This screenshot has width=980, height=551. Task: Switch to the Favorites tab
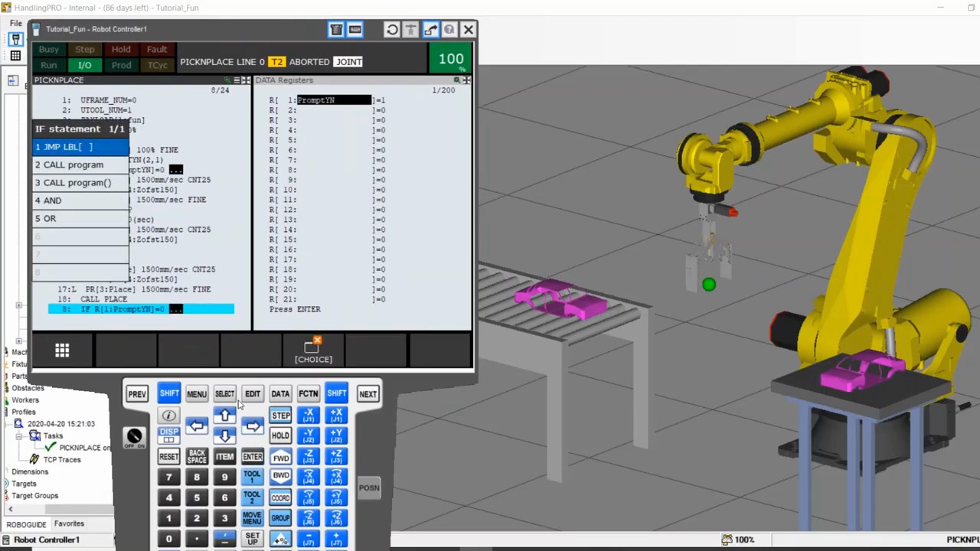pyautogui.click(x=69, y=524)
